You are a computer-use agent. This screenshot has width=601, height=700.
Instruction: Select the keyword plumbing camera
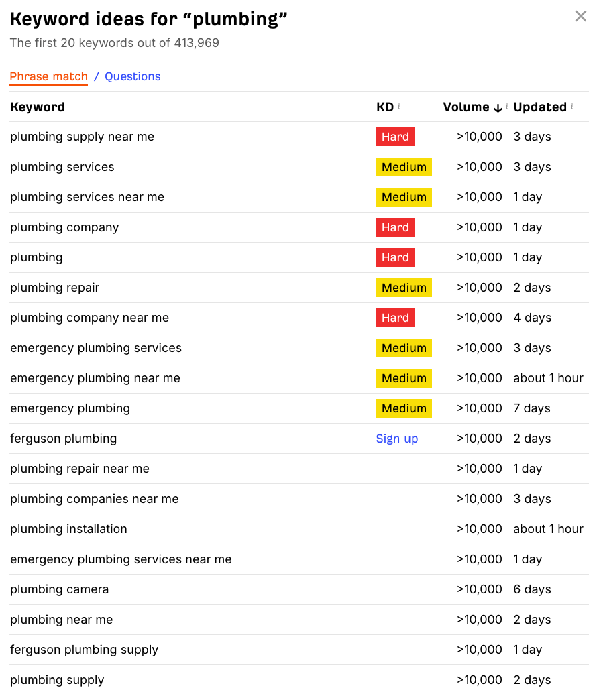(x=59, y=589)
